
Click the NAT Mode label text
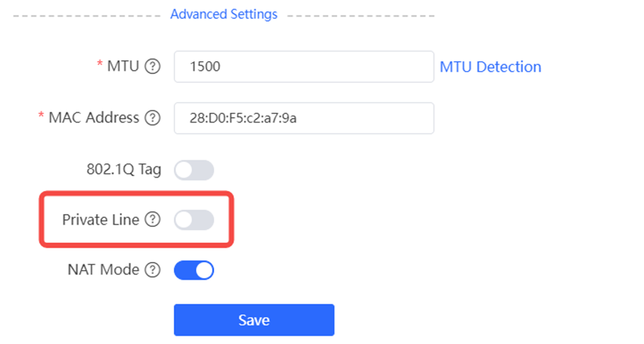pyautogui.click(x=104, y=269)
